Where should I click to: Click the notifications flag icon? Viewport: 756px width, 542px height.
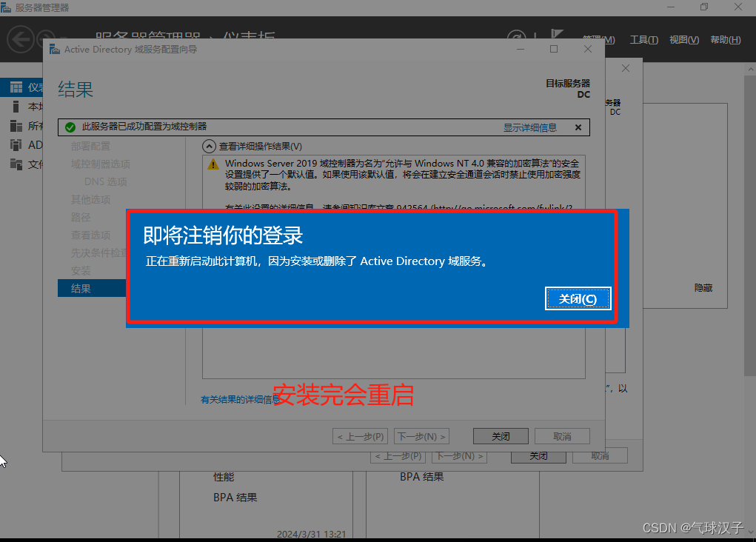557,35
